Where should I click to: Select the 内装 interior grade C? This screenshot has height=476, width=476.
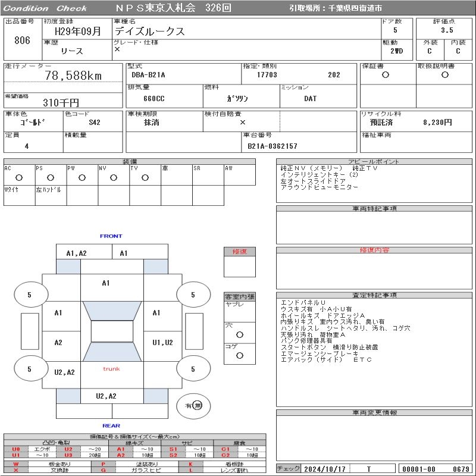[458, 51]
